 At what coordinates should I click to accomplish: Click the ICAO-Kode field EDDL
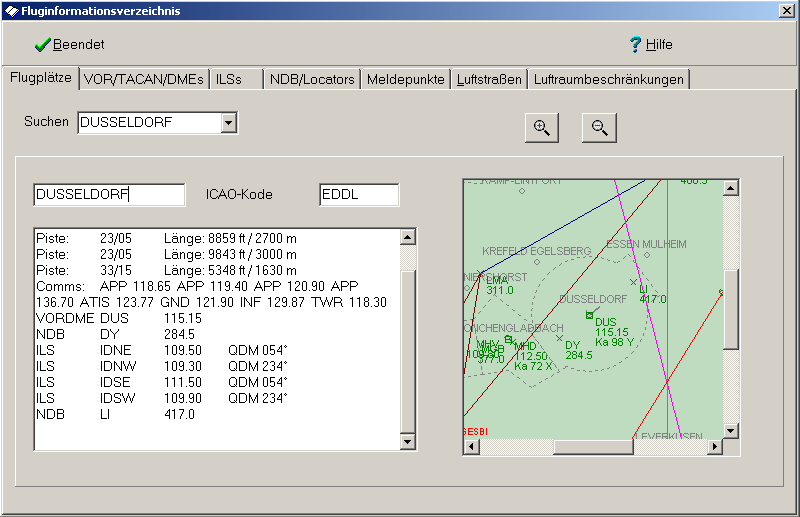point(359,194)
